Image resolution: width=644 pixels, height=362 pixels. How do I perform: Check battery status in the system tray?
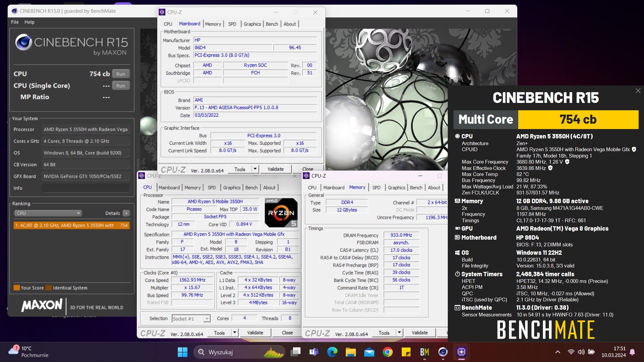592,352
